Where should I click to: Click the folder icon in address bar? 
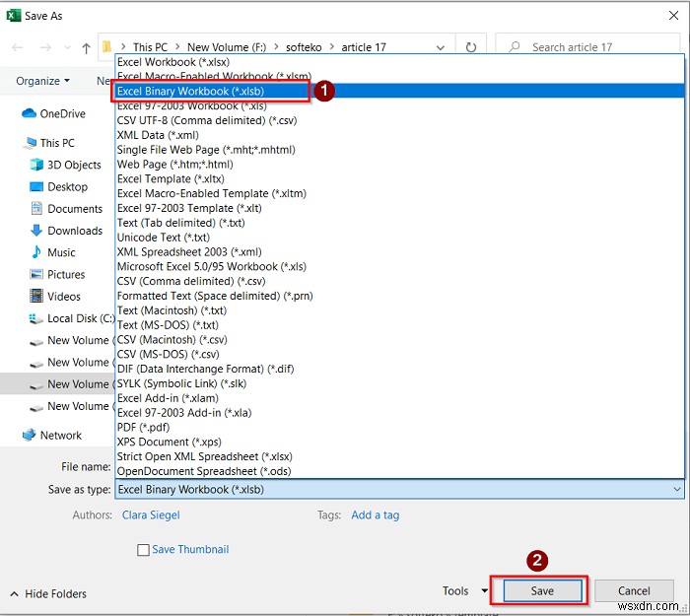[106, 46]
